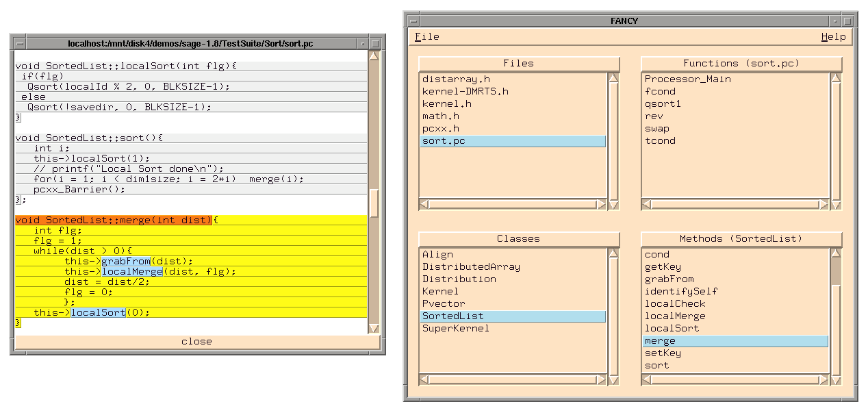Click the code viewer scroll up arrow
This screenshot has width=868, height=415.
point(374,55)
